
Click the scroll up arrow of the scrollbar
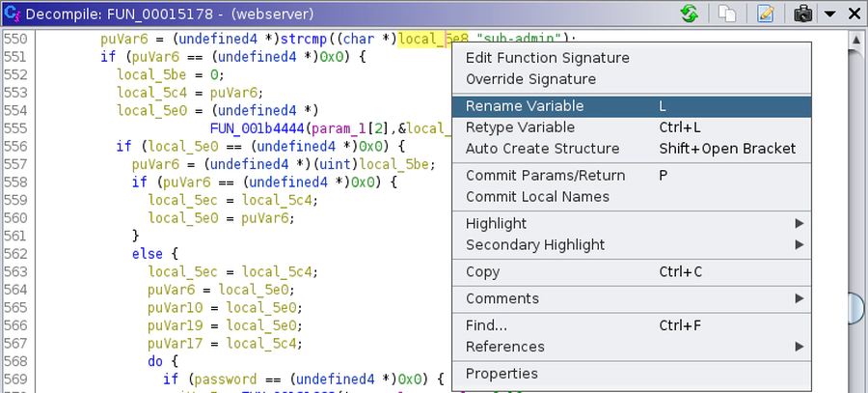coord(855,40)
